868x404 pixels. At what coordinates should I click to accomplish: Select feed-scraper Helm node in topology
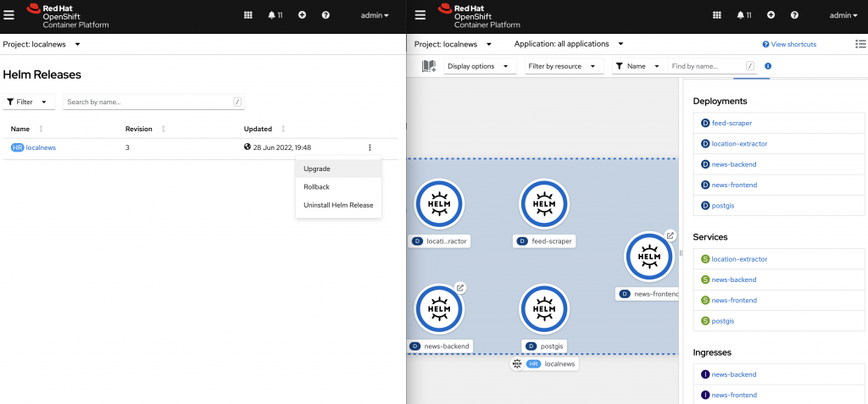[x=543, y=203]
